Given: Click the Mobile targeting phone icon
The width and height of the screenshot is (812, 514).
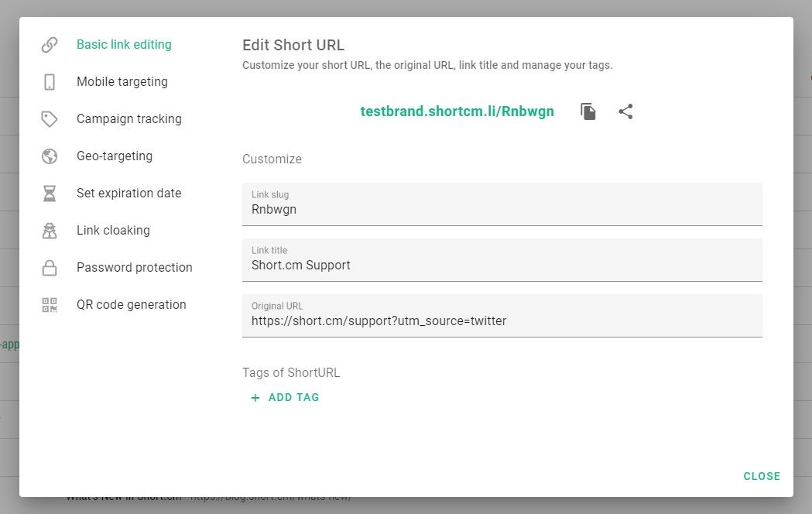Looking at the screenshot, I should point(50,81).
